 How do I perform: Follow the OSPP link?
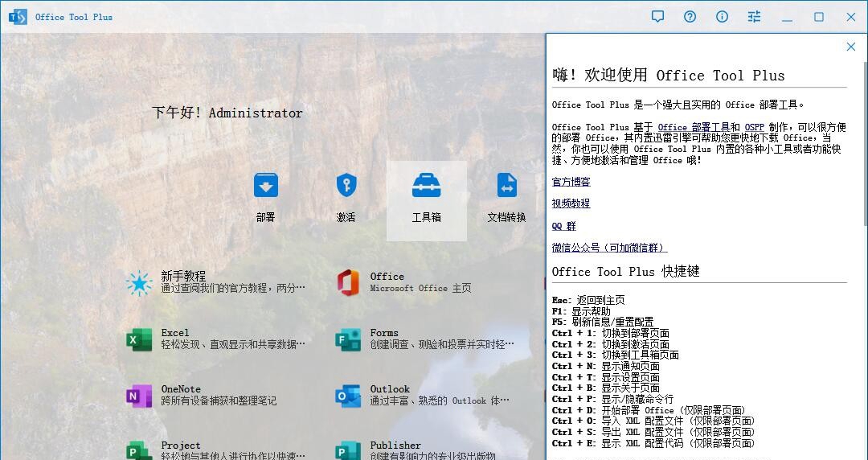(x=755, y=127)
